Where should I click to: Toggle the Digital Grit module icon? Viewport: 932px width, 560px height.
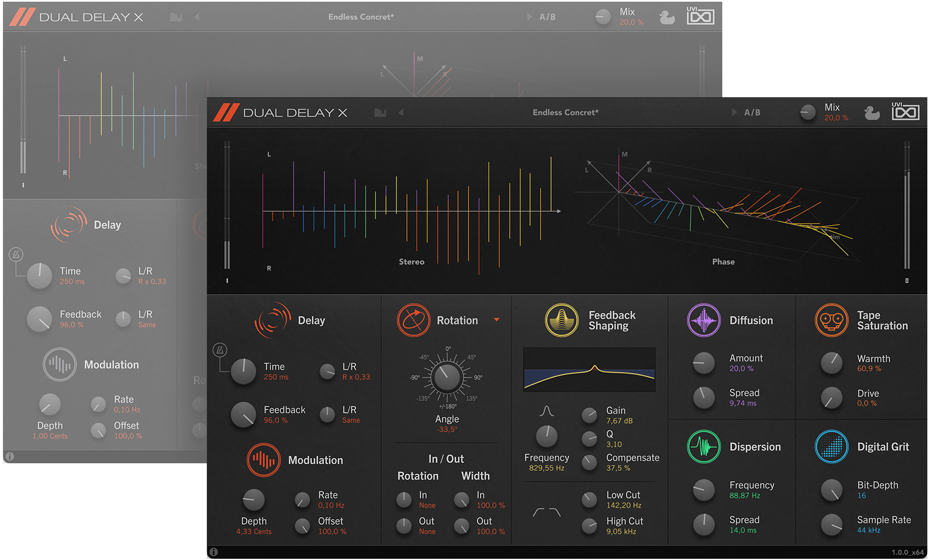point(832,447)
